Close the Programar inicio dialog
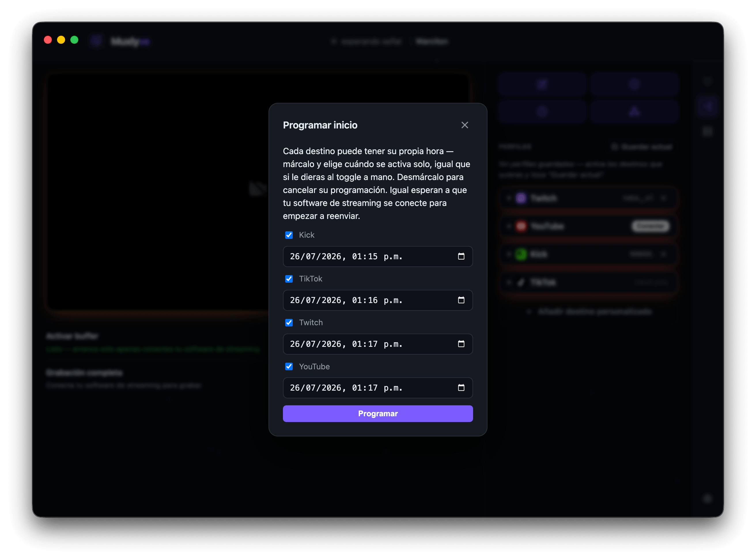This screenshot has height=560, width=756. click(464, 125)
